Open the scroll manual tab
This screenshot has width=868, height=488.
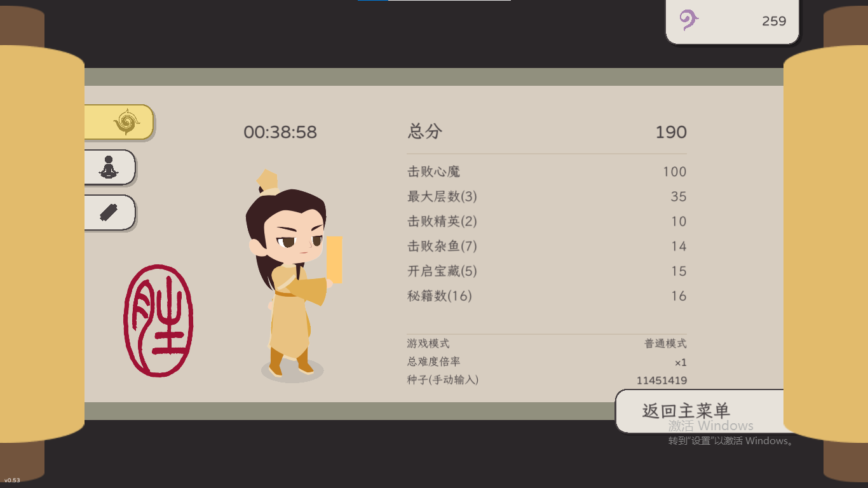pos(110,212)
